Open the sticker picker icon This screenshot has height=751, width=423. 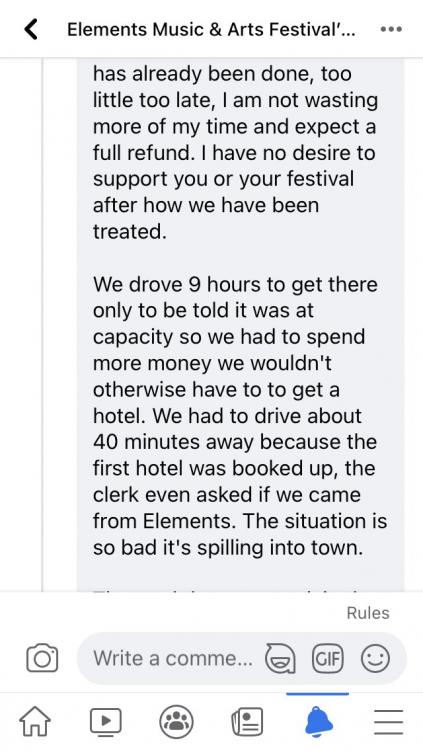[x=280, y=659]
